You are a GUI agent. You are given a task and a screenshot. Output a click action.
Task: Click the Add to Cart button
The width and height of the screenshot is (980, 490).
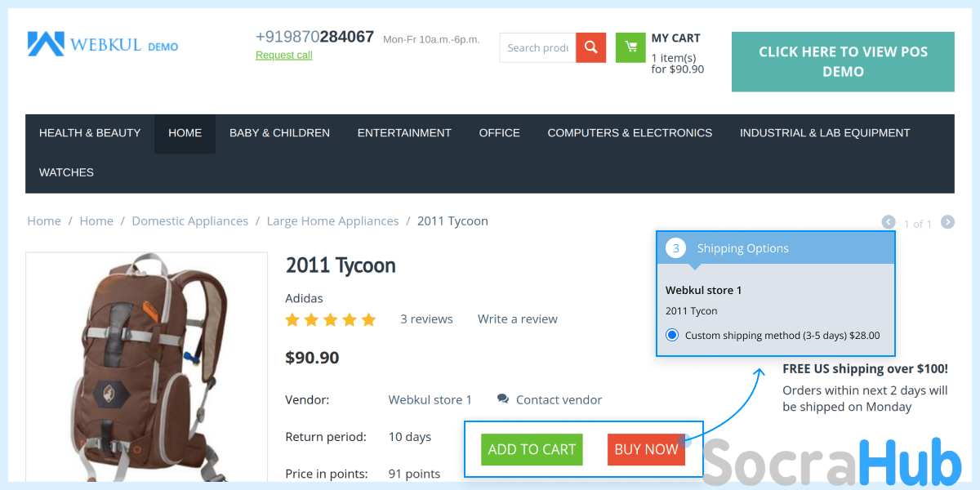tap(532, 449)
